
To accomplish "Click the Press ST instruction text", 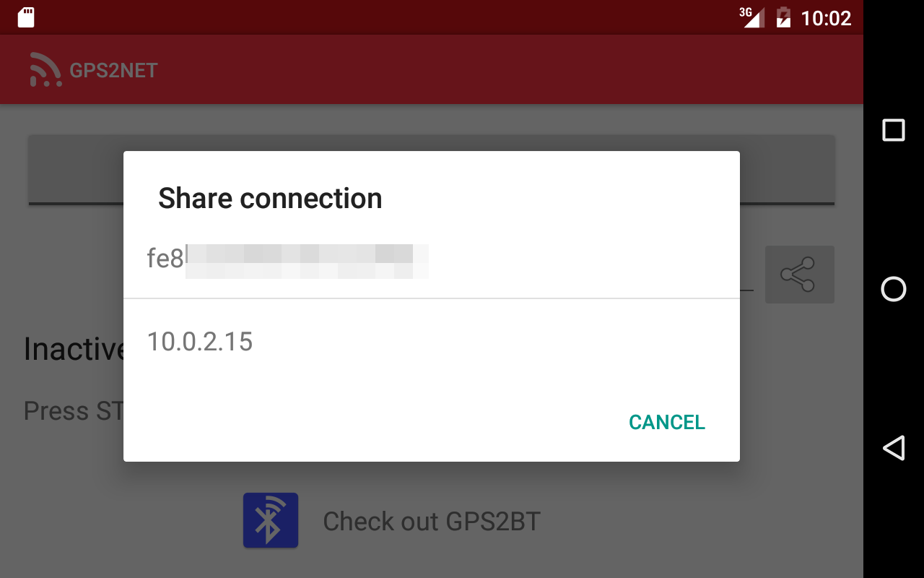I will coord(74,411).
